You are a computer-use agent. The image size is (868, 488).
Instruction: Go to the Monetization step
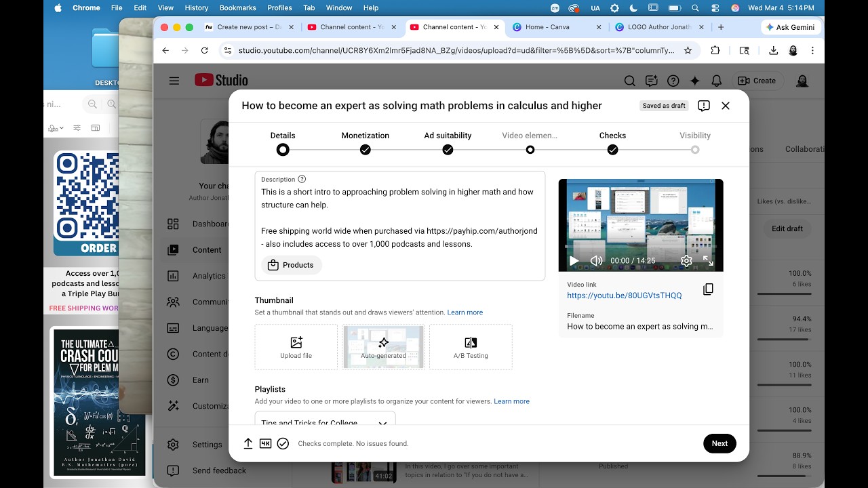[365, 143]
